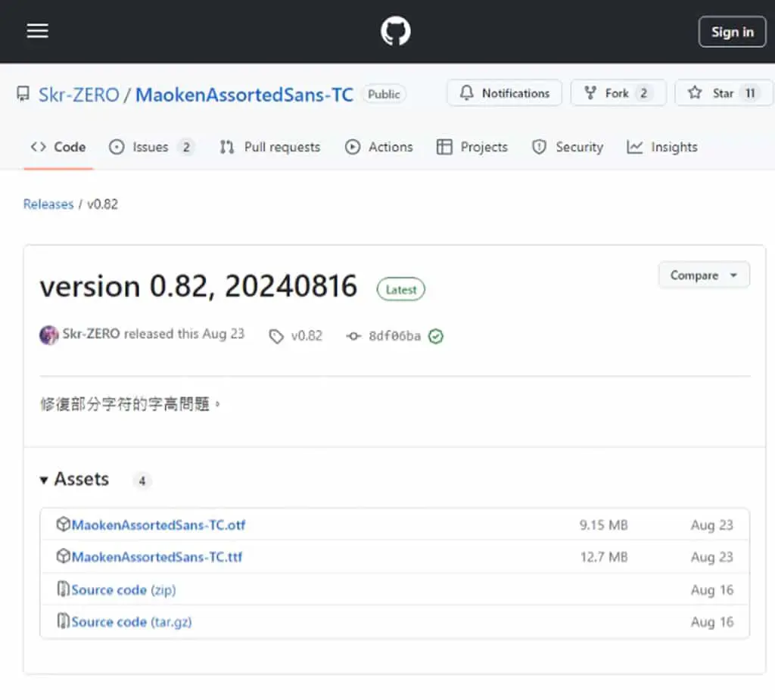Click the Issues circle icon

coord(117,147)
